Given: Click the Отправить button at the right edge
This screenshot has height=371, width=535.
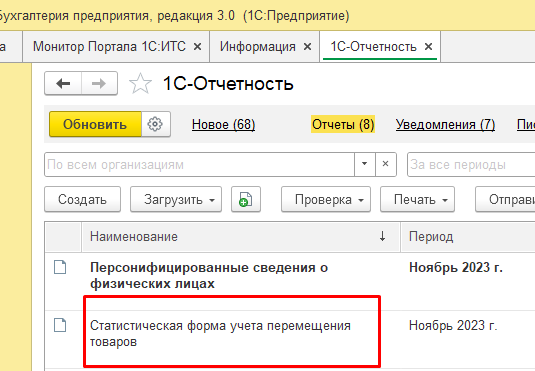Looking at the screenshot, I should (x=505, y=199).
